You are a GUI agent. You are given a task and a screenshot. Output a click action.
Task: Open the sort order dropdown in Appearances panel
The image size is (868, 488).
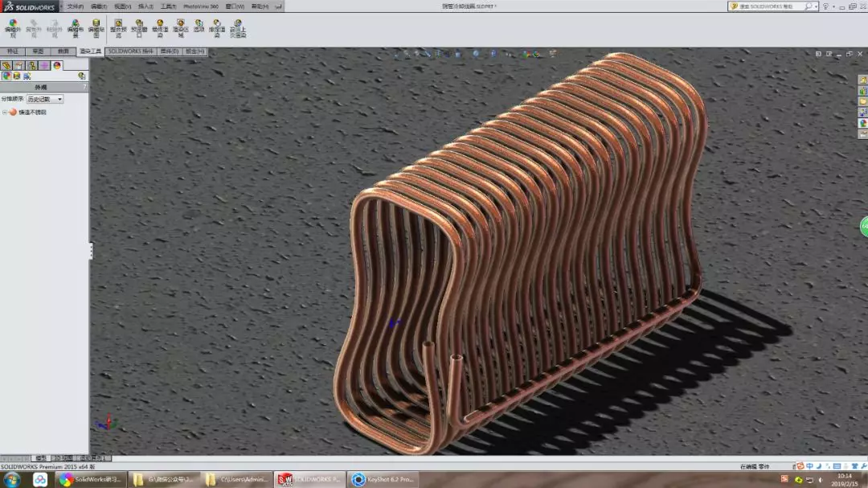[x=45, y=99]
